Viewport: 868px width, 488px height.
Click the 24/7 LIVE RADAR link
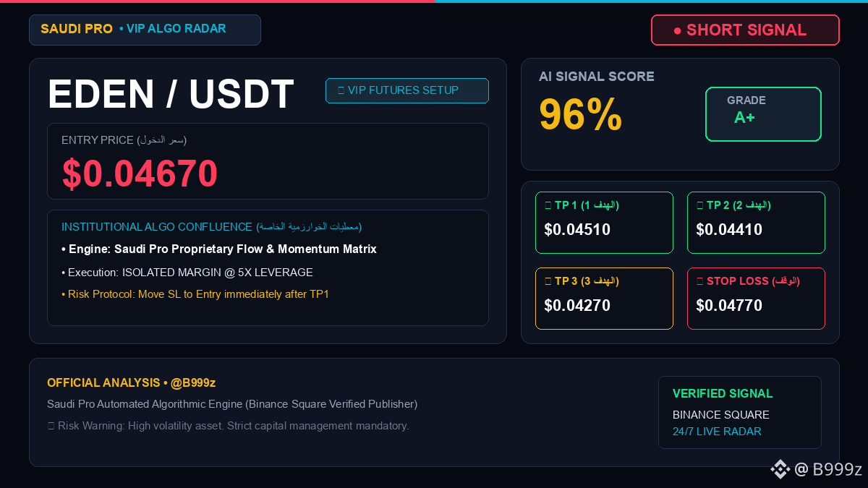(717, 432)
